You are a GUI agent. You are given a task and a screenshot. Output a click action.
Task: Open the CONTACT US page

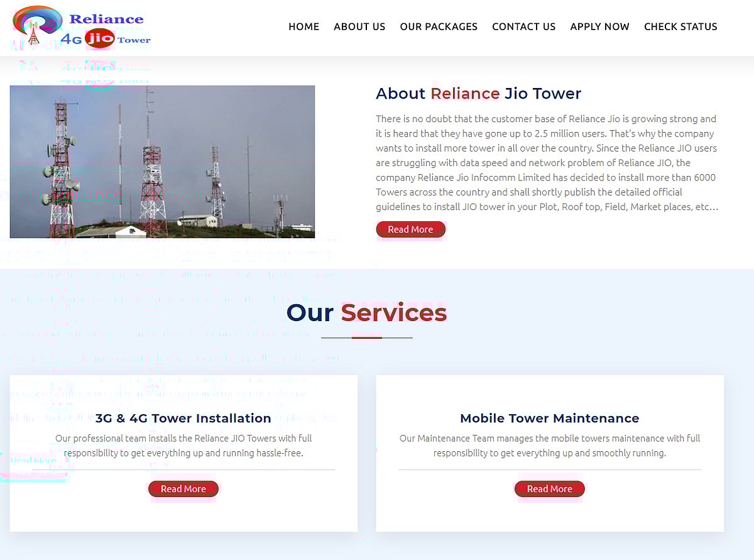[523, 26]
